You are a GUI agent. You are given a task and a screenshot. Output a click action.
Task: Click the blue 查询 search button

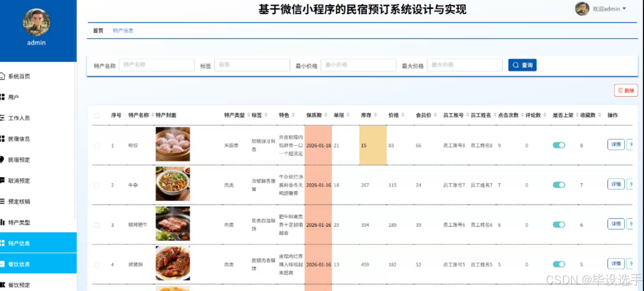pyautogui.click(x=522, y=65)
